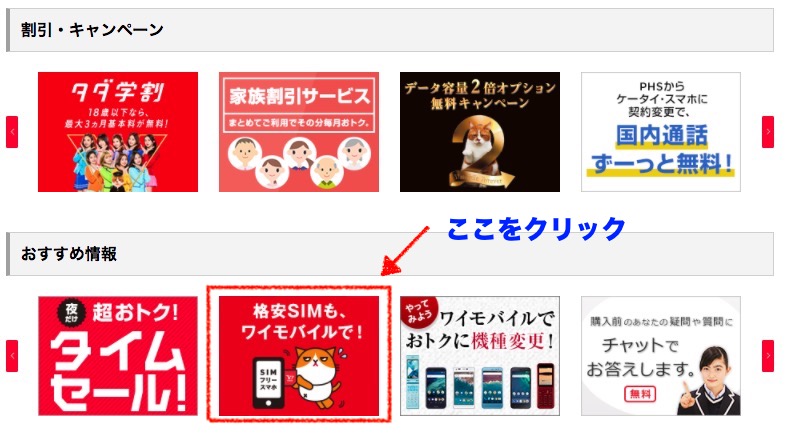Viewport: 787px width, 437px height.
Task: Click the 超おトク タイムセール banner
Action: (118, 356)
